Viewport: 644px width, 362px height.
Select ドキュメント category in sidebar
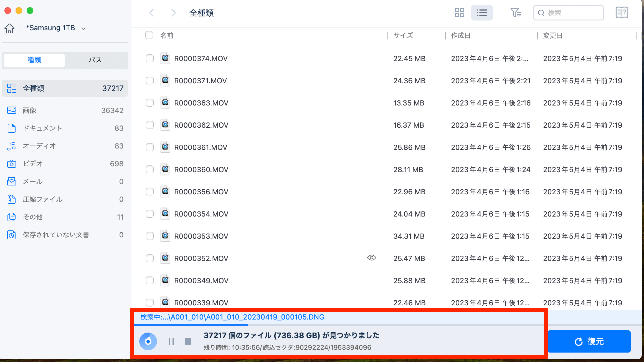click(x=65, y=128)
